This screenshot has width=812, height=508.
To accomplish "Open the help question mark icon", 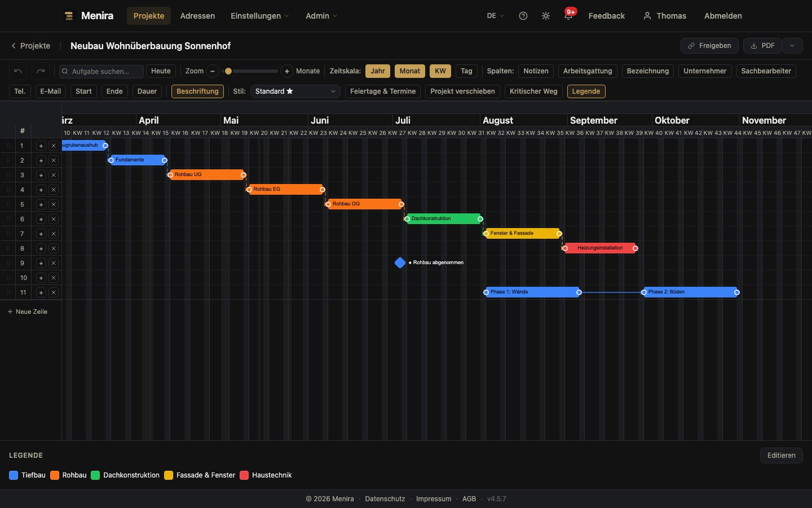I will click(523, 16).
